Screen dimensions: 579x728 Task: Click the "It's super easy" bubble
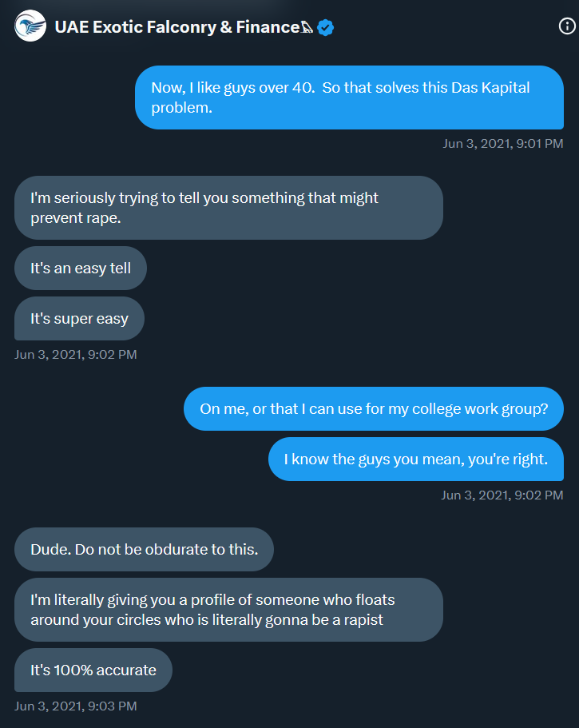[79, 319]
